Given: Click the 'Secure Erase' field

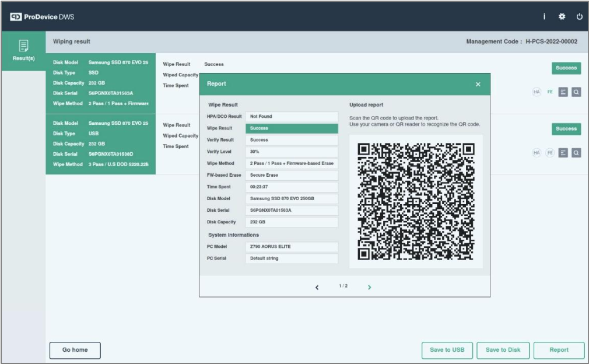Looking at the screenshot, I should pyautogui.click(x=292, y=175).
